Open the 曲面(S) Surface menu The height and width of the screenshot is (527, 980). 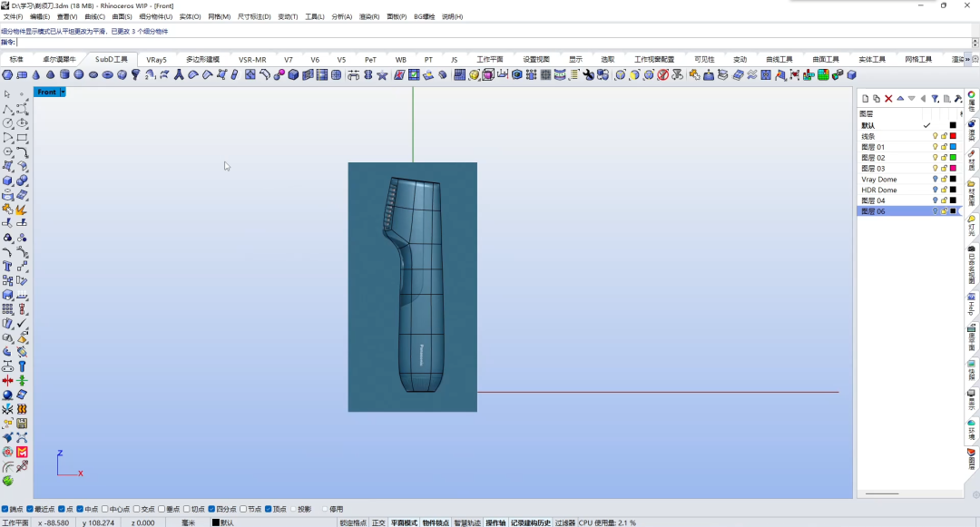(122, 17)
